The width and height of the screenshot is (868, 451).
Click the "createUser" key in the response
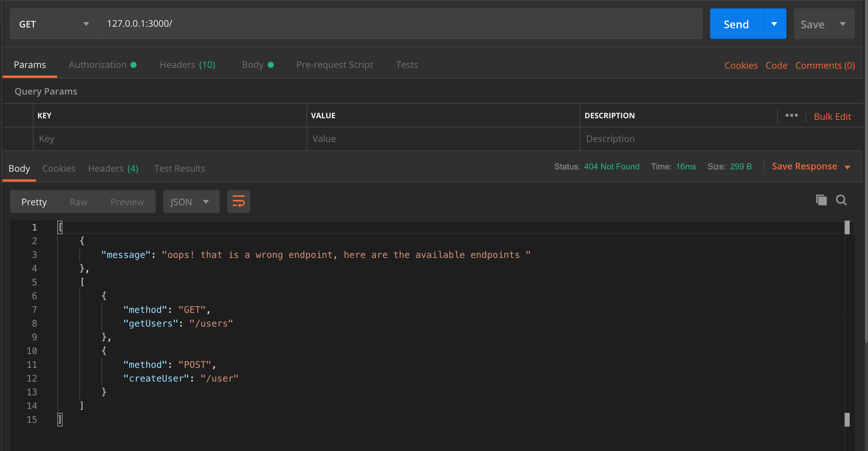tap(156, 379)
